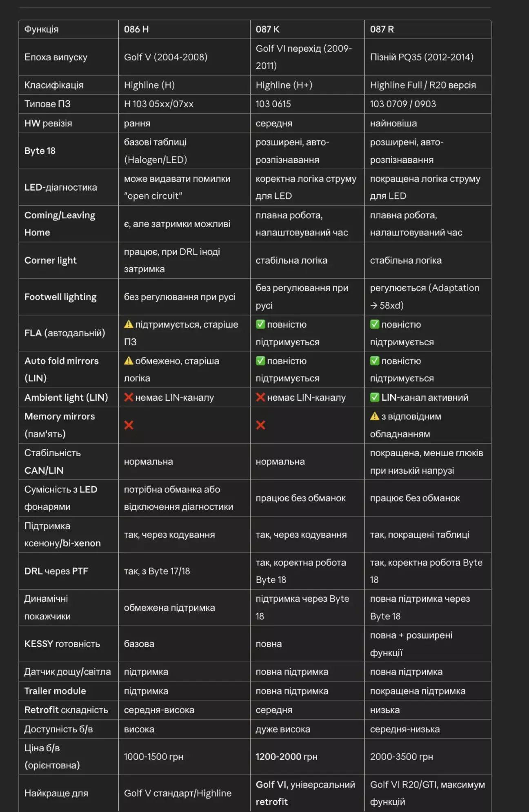Click green checkmark in FLA row, 087 K column
This screenshot has height=812, width=529.
tap(260, 324)
